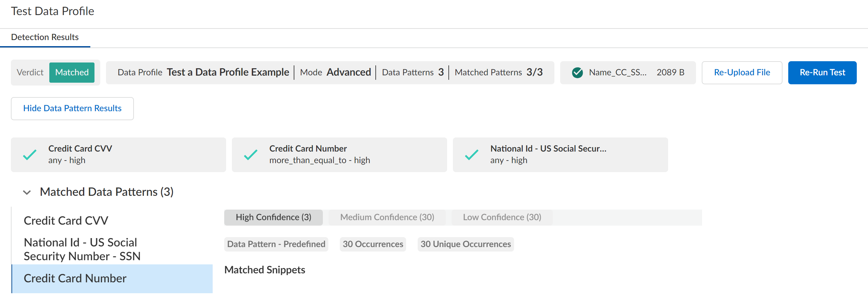
Task: Open the Detection Results tab
Action: [45, 37]
